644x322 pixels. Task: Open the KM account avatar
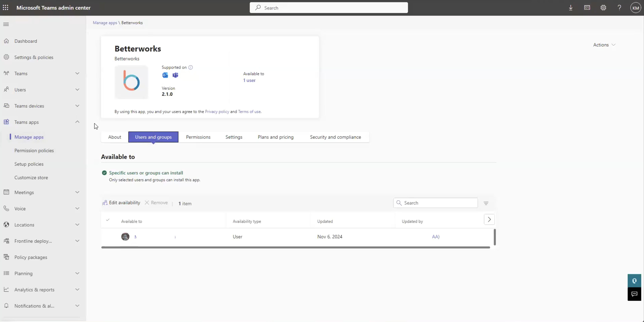(x=636, y=8)
